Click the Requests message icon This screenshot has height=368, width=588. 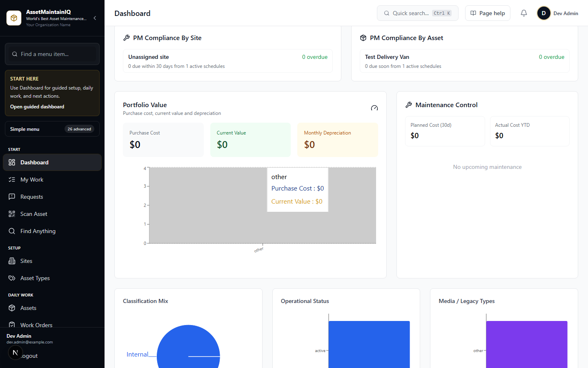click(12, 197)
